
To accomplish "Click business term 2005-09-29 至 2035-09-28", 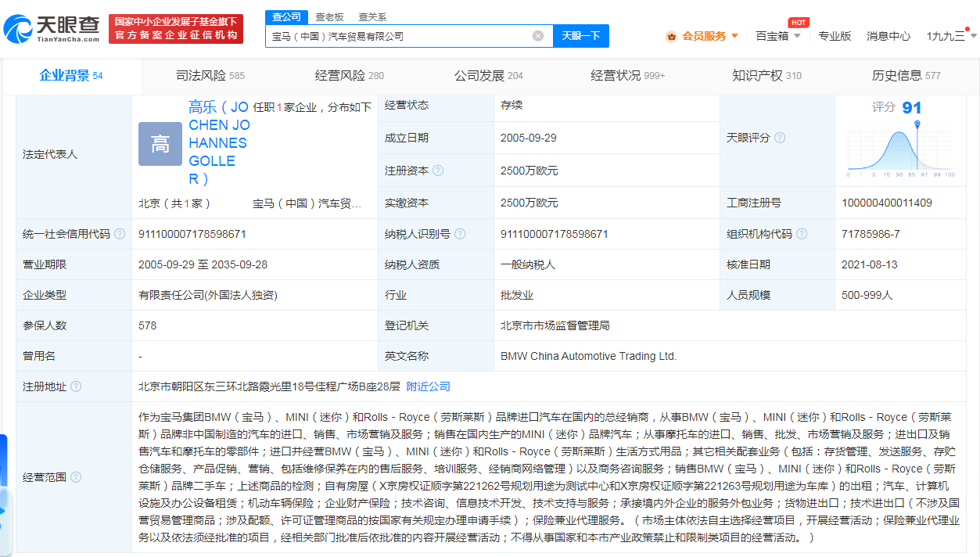I will coord(203,264).
